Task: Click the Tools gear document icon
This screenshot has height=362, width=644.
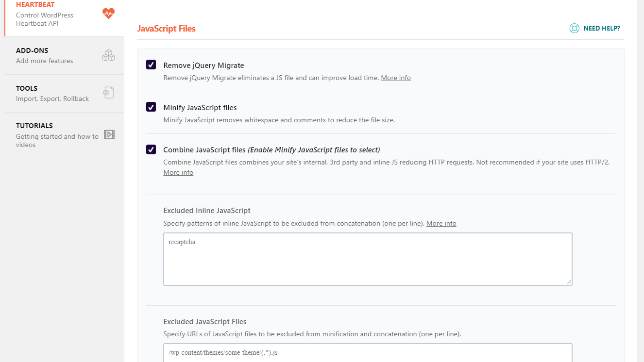Action: [x=108, y=93]
